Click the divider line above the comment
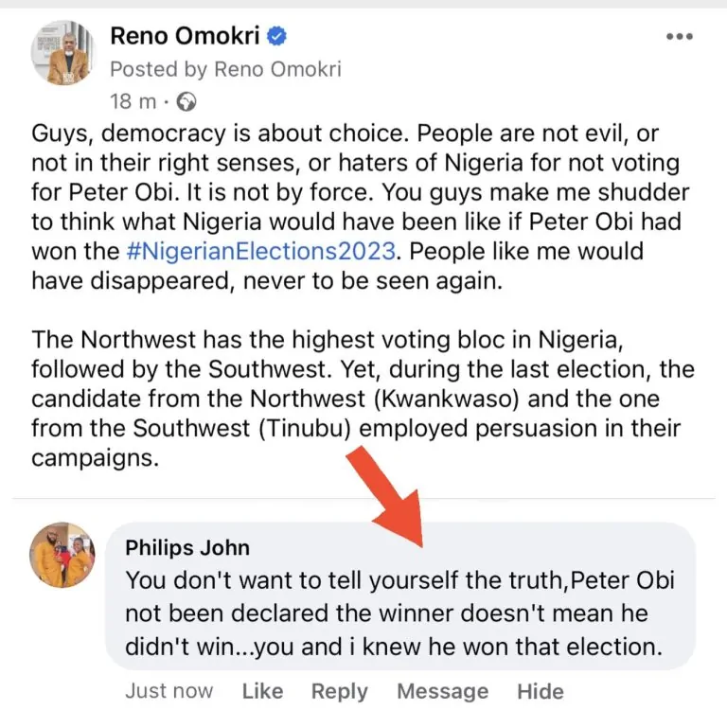This screenshot has width=727, height=728. click(x=363, y=498)
